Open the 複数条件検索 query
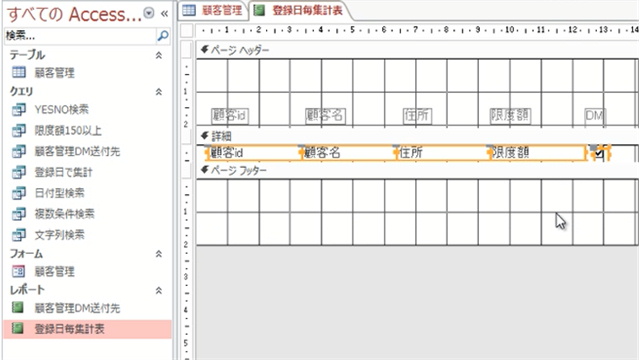 (x=64, y=214)
